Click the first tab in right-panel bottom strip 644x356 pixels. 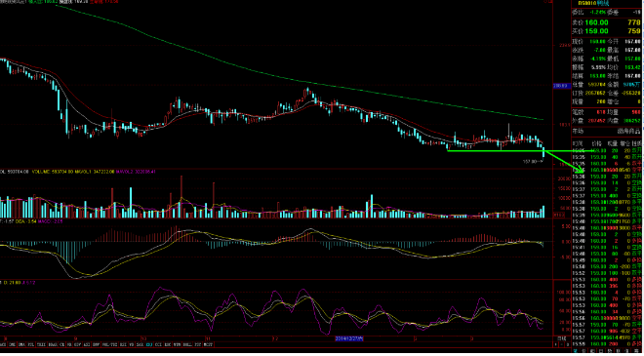pyautogui.click(x=575, y=351)
